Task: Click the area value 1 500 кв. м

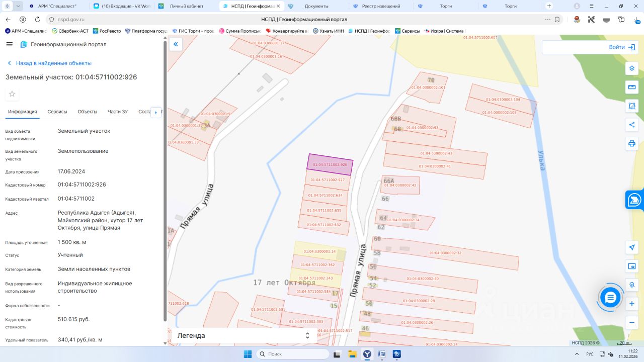Action: [72, 242]
